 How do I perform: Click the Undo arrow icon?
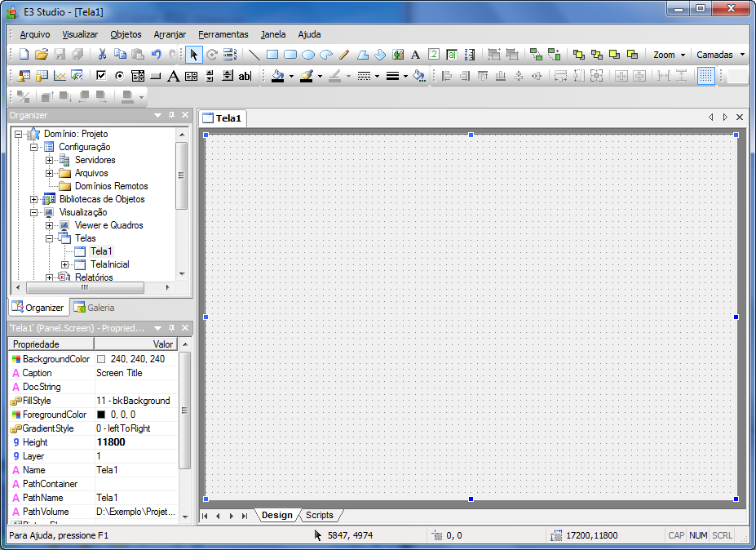click(156, 55)
